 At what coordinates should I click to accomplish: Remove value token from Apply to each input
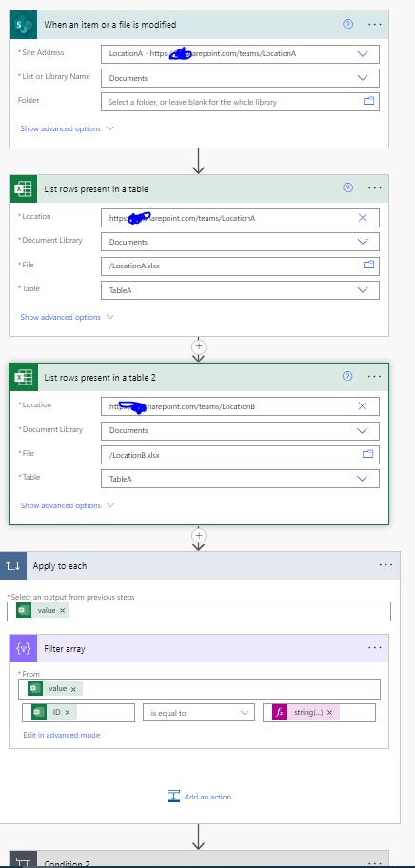point(63,611)
